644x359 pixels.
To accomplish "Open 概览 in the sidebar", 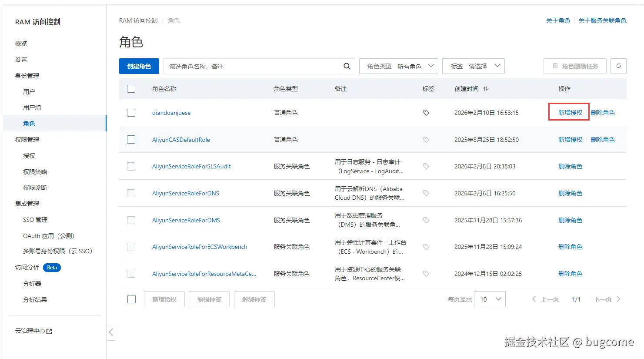I will click(x=21, y=44).
